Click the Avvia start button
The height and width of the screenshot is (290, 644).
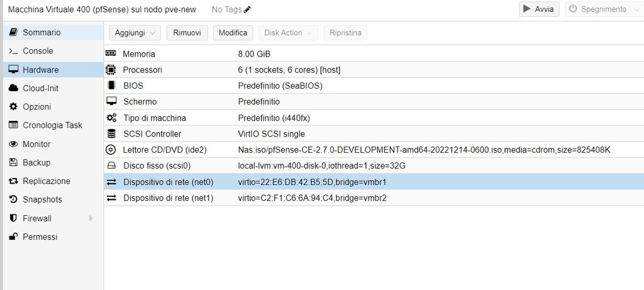(x=539, y=9)
